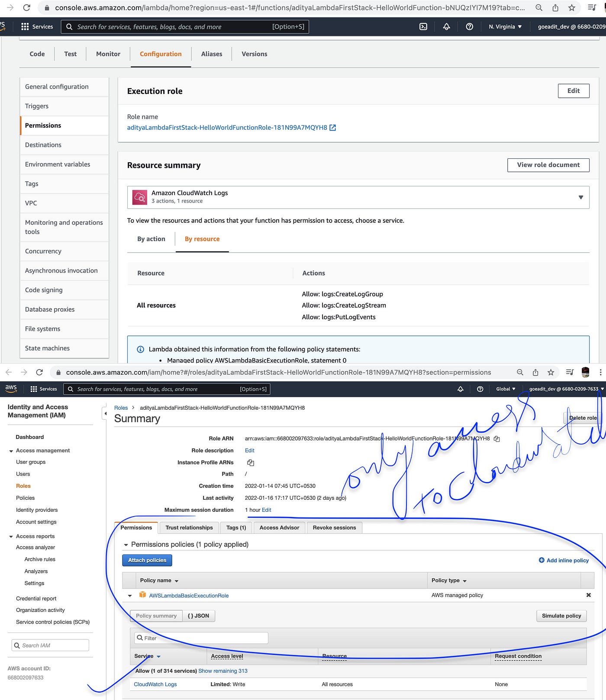Open Revoke sessions tab
Image resolution: width=606 pixels, height=700 pixels.
point(334,527)
